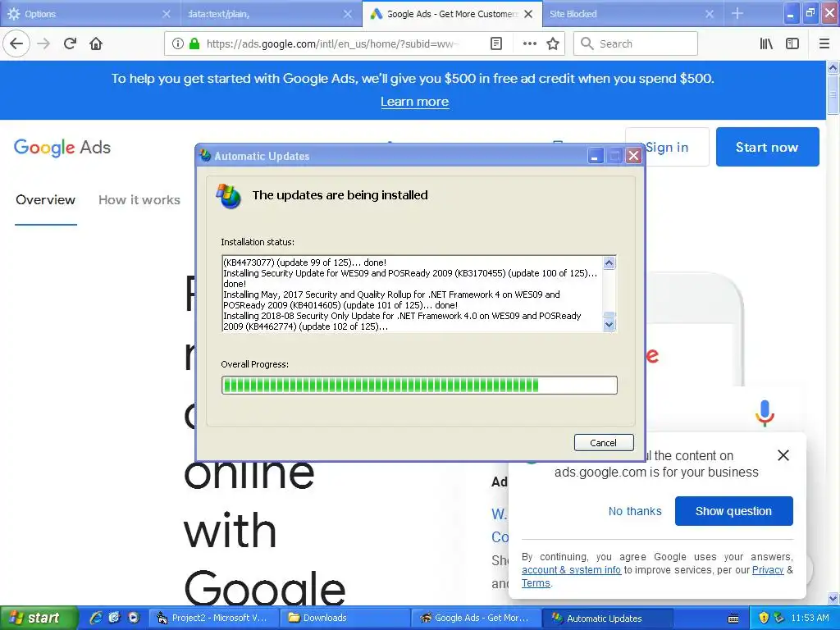Image resolution: width=840 pixels, height=630 pixels.
Task: Open the Downloads taskbar window
Action: [x=345, y=618]
